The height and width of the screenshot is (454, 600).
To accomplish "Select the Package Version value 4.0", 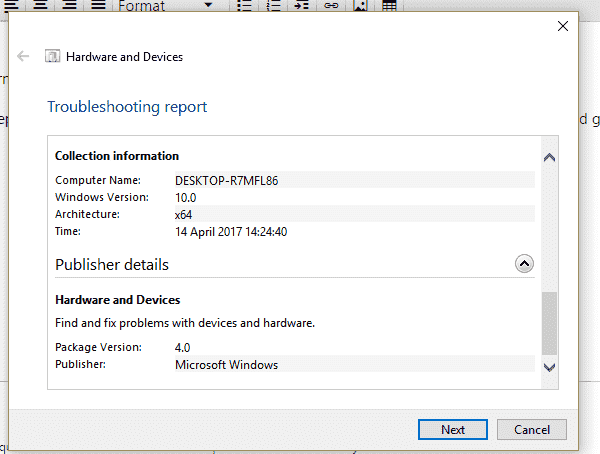I will (182, 348).
